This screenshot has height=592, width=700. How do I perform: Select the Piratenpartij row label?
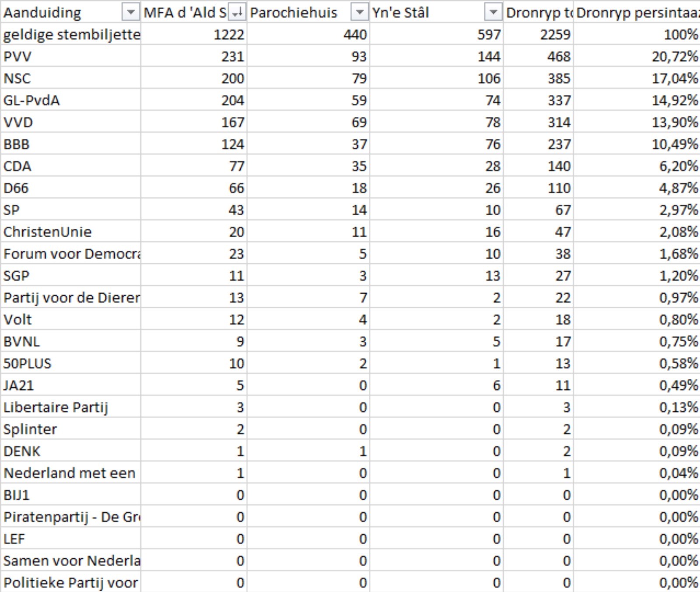tap(71, 516)
